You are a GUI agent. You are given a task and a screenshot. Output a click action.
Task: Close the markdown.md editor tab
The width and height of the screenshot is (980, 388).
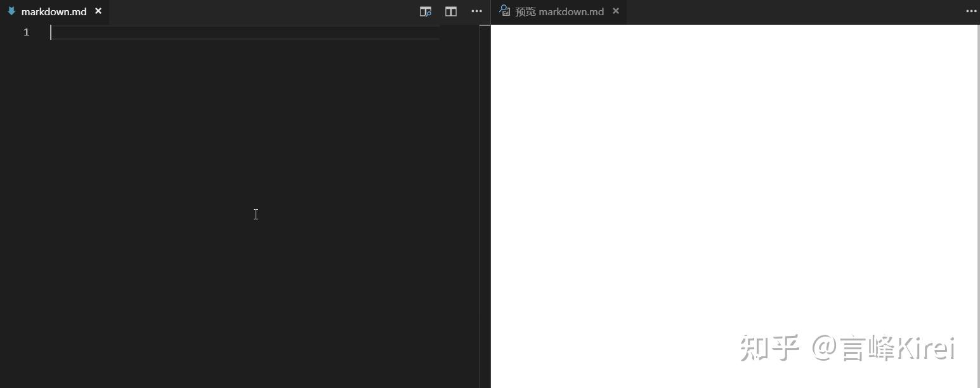(98, 11)
